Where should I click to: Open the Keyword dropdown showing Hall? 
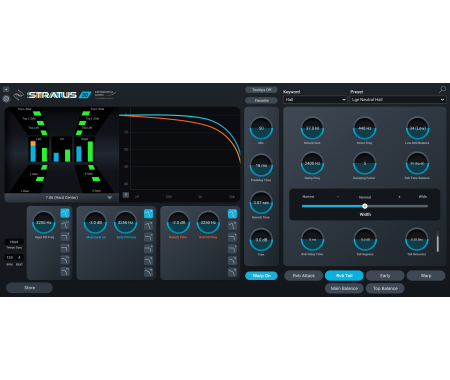(315, 100)
